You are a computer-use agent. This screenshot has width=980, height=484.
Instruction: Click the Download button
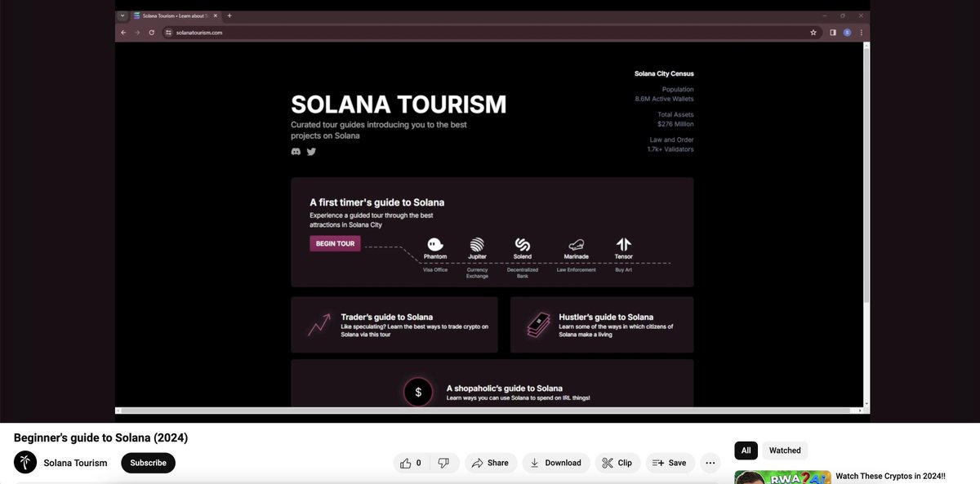pos(555,463)
